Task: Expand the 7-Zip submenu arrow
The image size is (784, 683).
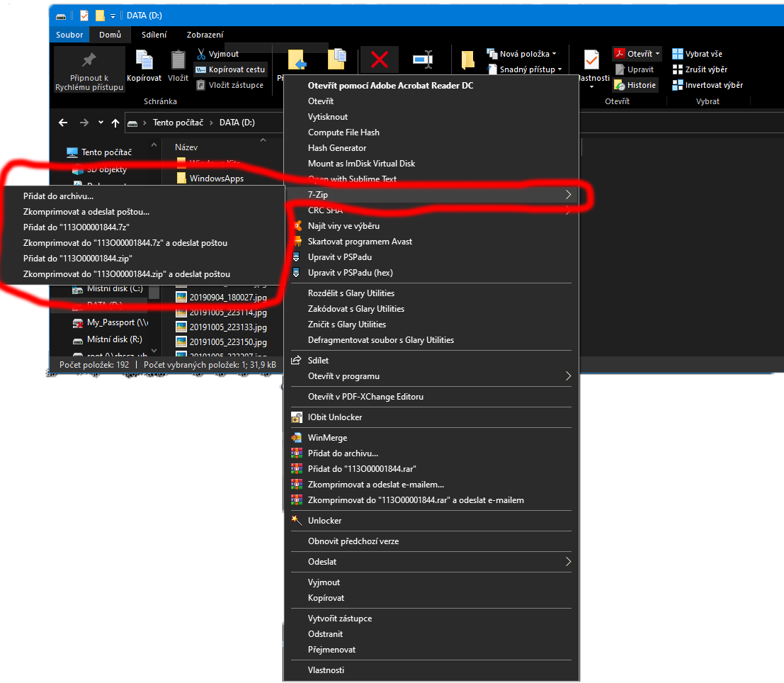Action: pyautogui.click(x=568, y=195)
